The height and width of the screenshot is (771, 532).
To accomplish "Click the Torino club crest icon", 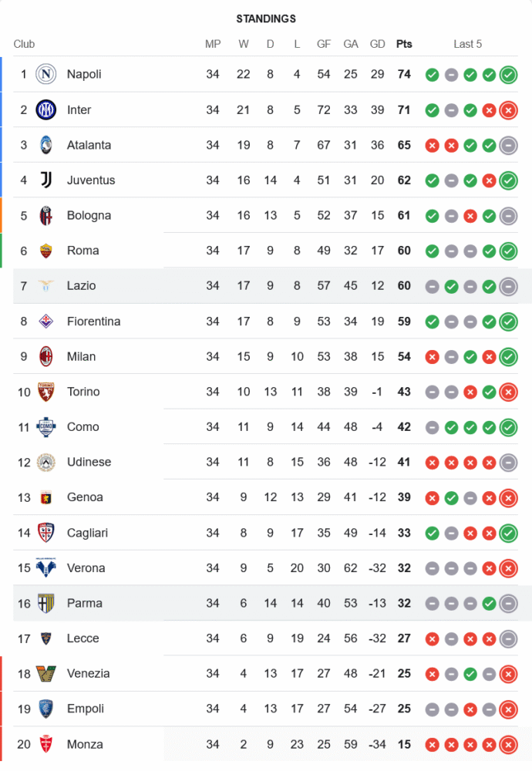I will 46,392.
